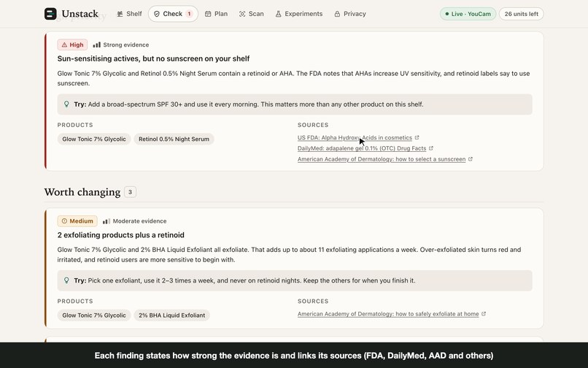
Task: Select the Check tab
Action: click(173, 14)
